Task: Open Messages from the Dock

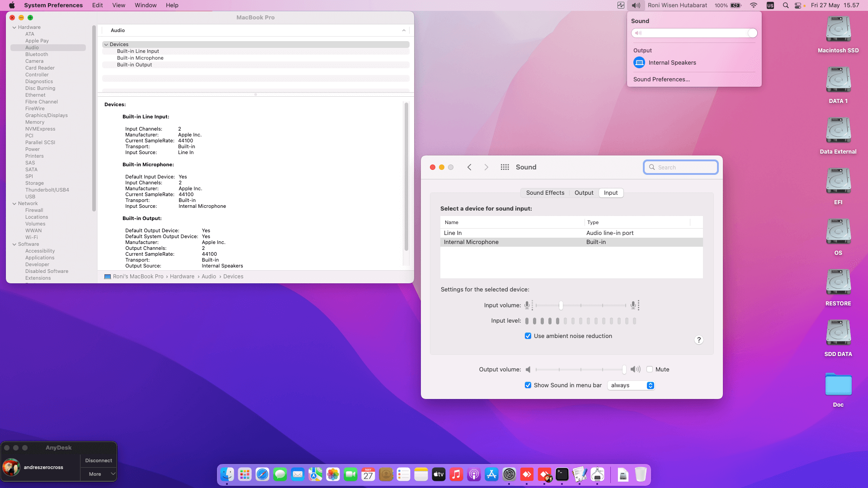Action: tap(280, 474)
